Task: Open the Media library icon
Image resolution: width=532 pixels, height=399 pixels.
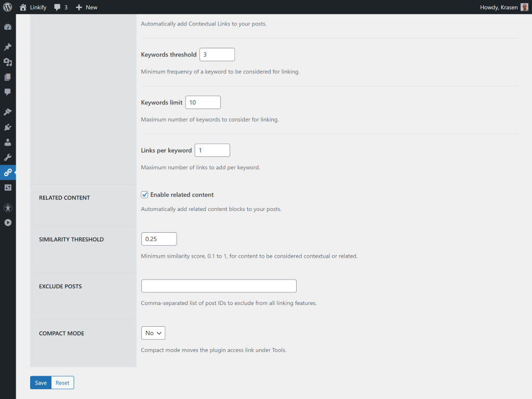Action: point(8,62)
